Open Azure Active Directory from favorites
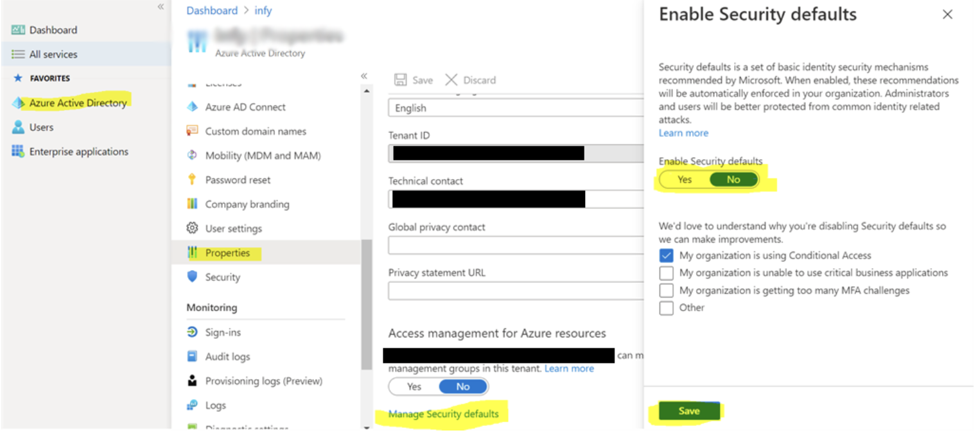The image size is (980, 435). click(78, 103)
